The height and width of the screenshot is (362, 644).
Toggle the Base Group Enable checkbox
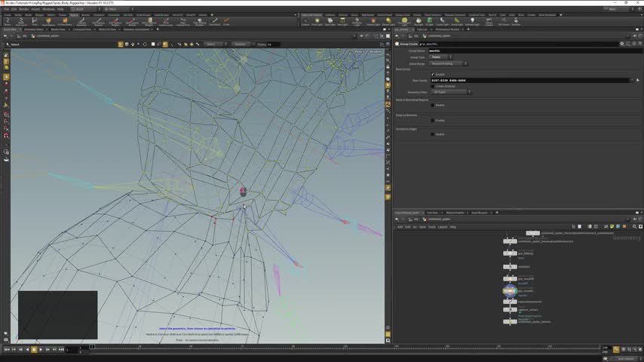pos(433,74)
